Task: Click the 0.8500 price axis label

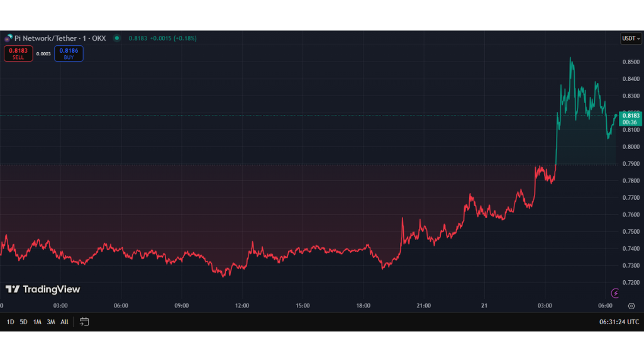Action: point(631,62)
